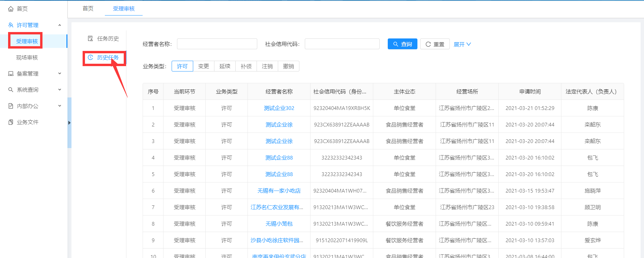Click the 许可管理 user icon
644x258 pixels.
click(11, 25)
